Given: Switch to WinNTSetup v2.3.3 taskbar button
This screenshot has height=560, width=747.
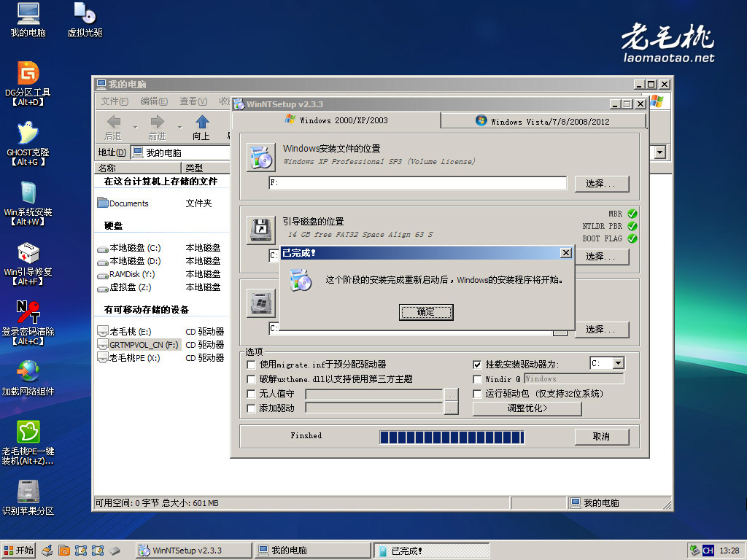Looking at the screenshot, I should coord(193,551).
